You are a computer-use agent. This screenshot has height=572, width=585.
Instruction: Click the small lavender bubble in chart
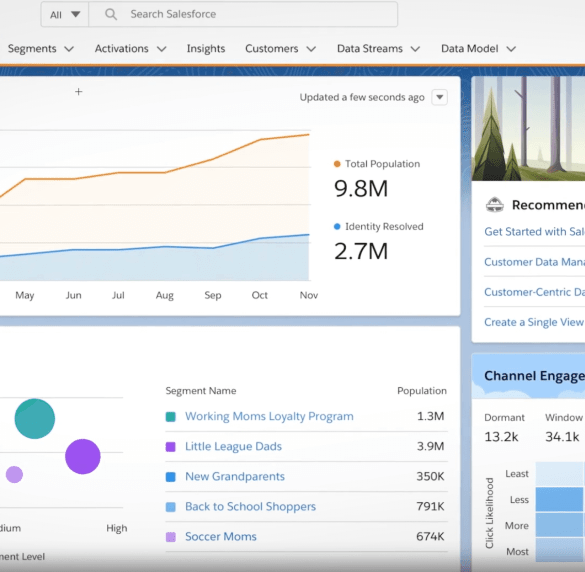[x=14, y=475]
